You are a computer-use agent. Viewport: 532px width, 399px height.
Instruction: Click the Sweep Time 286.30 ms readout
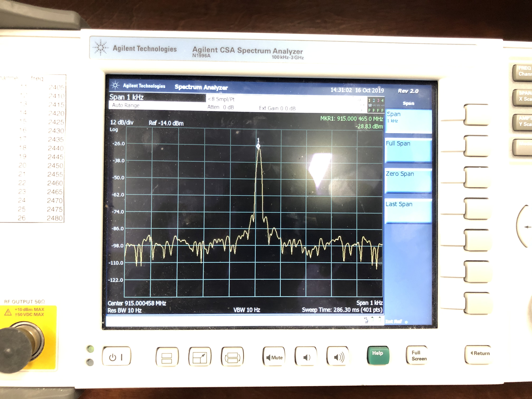(x=342, y=310)
